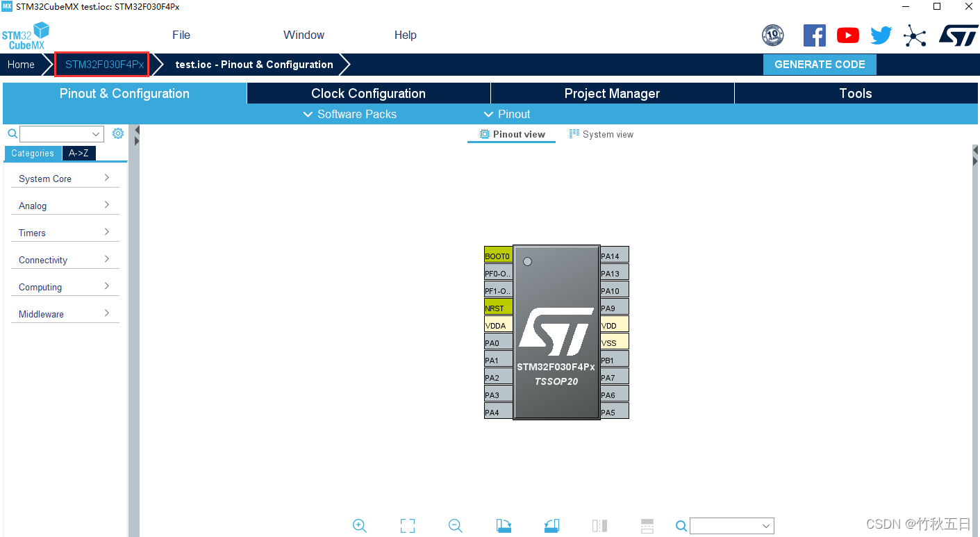The width and height of the screenshot is (980, 537).
Task: Click the PB1 pin
Action: pyautogui.click(x=614, y=359)
